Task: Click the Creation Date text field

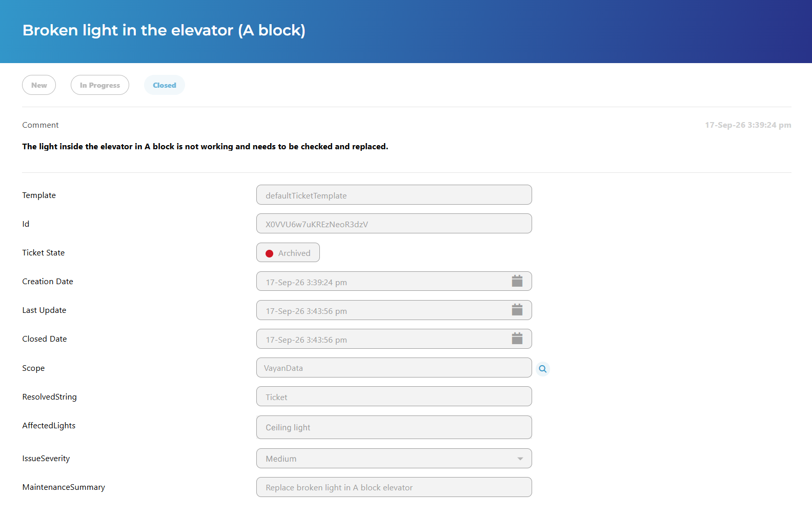Action: [x=394, y=281]
